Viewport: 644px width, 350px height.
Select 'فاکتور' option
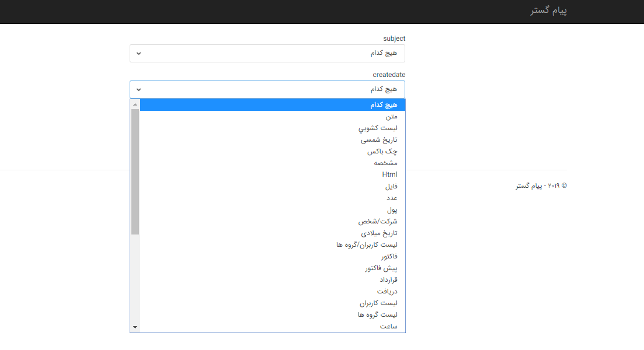point(272,257)
